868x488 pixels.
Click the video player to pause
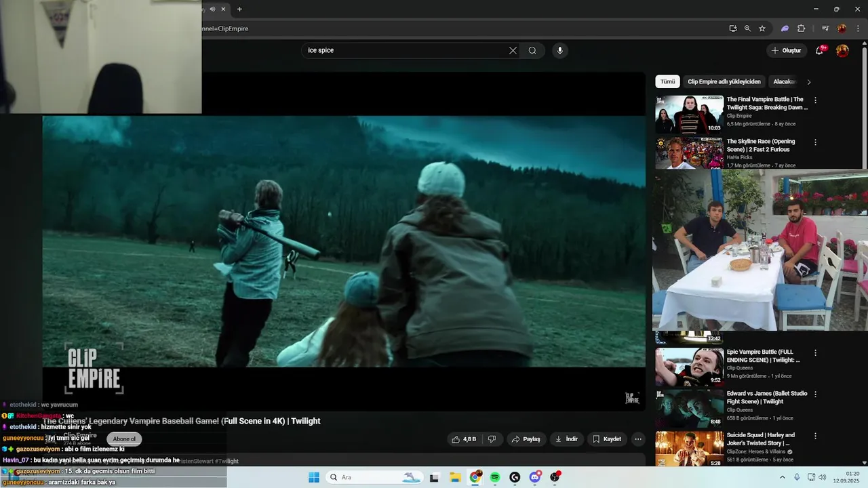(344, 241)
